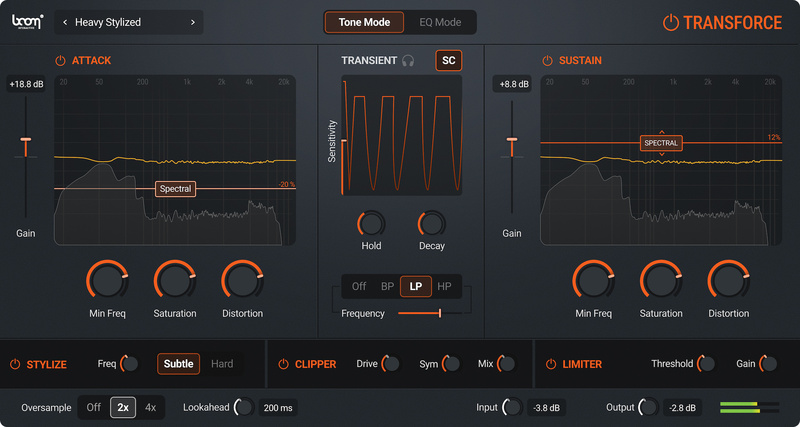Viewport: 800px width, 427px height.
Task: Click the -20 % attack spectral value
Action: (x=286, y=184)
